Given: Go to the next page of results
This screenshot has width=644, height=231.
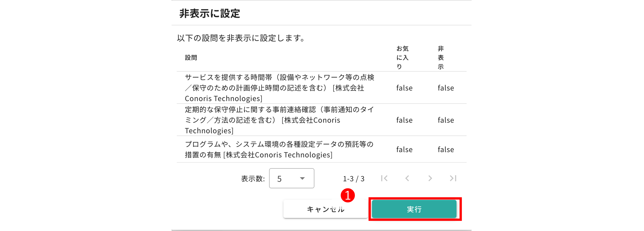Looking at the screenshot, I should click(430, 178).
